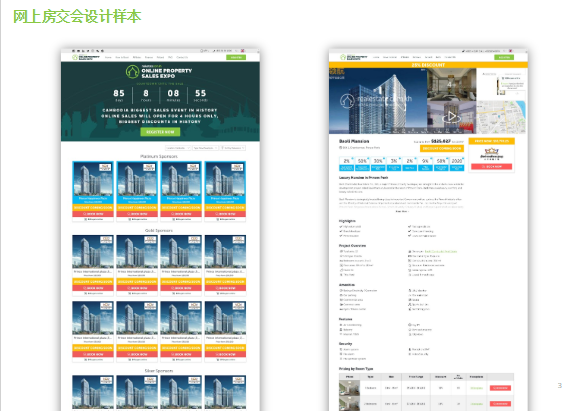Click the language flag icon on the property detail page
Screen dimensions: 587x411
click(511, 51)
